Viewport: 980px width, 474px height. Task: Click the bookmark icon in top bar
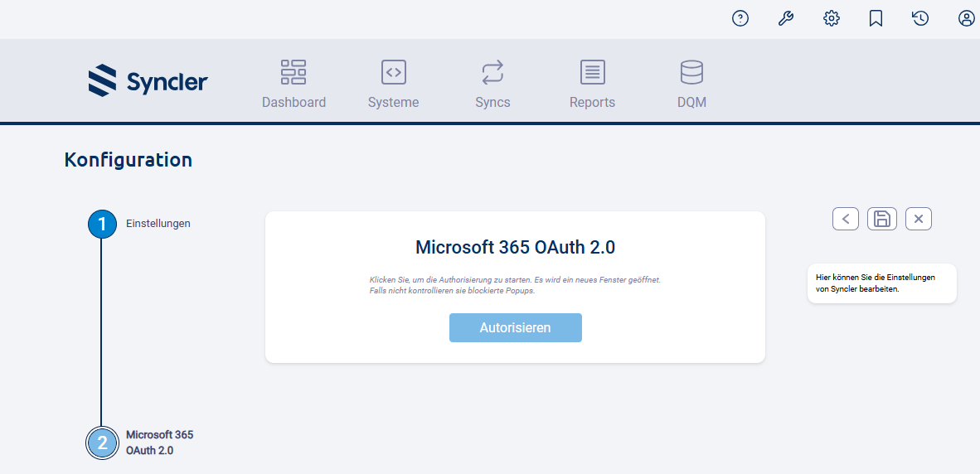(876, 18)
